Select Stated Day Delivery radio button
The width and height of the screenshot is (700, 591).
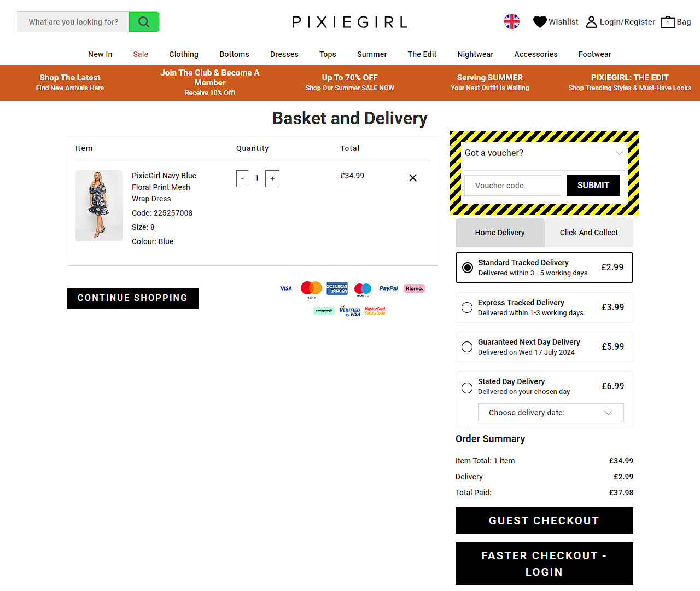coord(467,388)
